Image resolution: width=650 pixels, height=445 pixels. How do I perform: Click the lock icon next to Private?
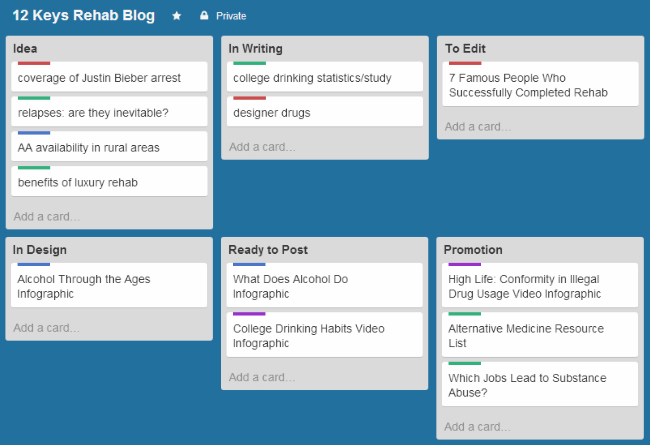[x=204, y=15]
